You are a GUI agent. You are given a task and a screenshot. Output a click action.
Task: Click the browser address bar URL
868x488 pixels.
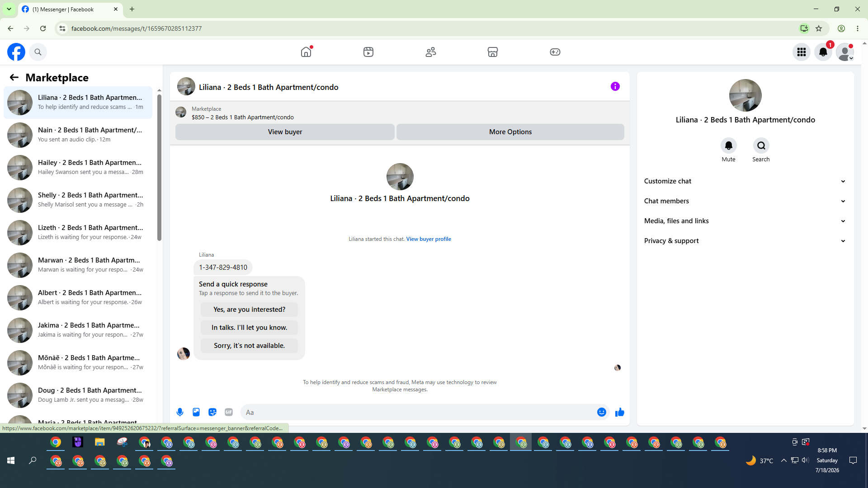click(x=137, y=28)
